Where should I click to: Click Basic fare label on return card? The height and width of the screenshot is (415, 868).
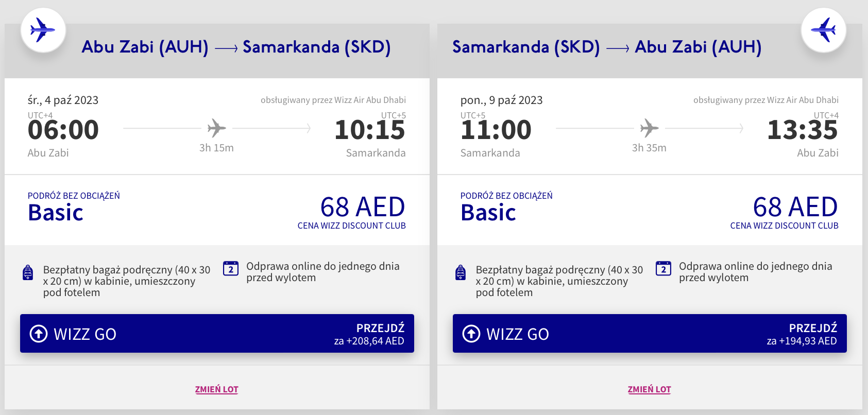coord(488,213)
